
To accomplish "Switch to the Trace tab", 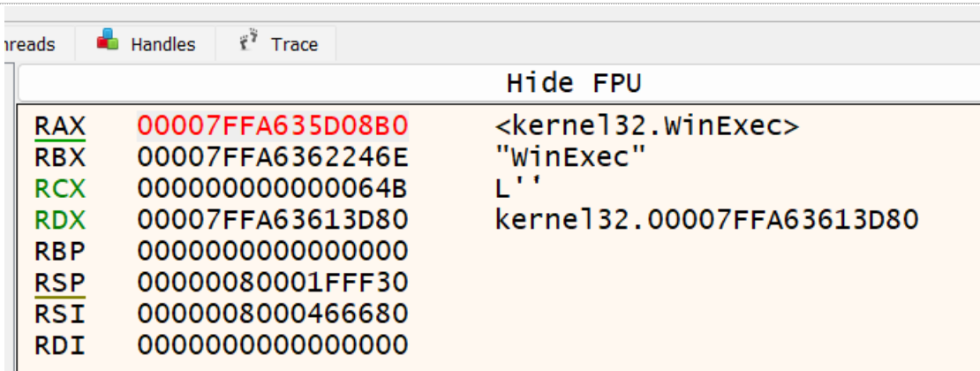I will coord(276,44).
